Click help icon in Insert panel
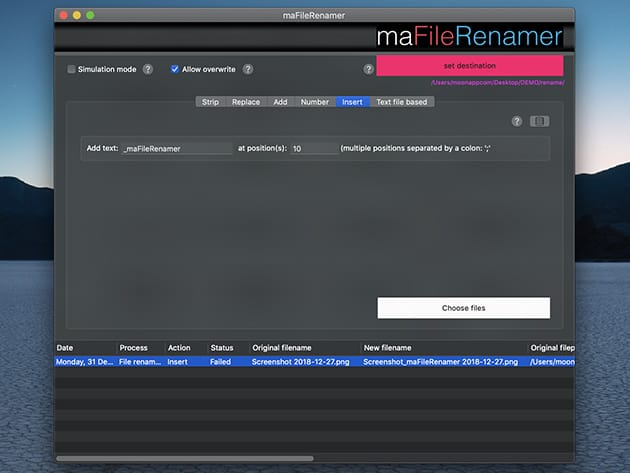 tap(517, 121)
